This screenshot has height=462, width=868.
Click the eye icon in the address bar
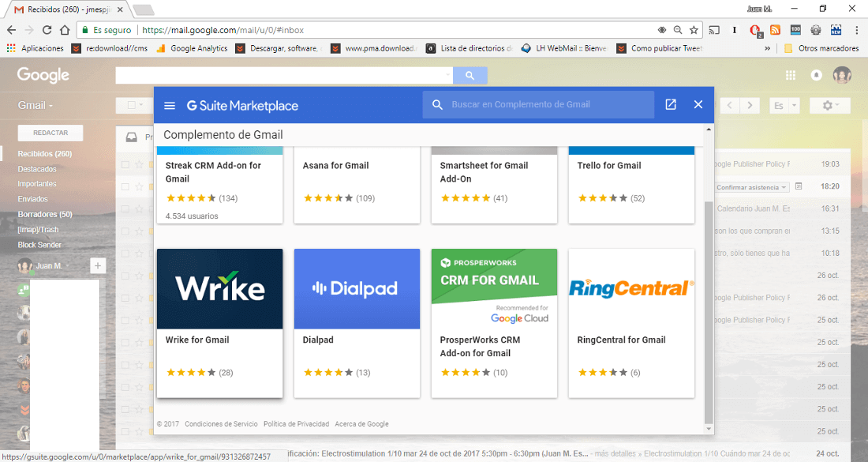click(x=661, y=30)
